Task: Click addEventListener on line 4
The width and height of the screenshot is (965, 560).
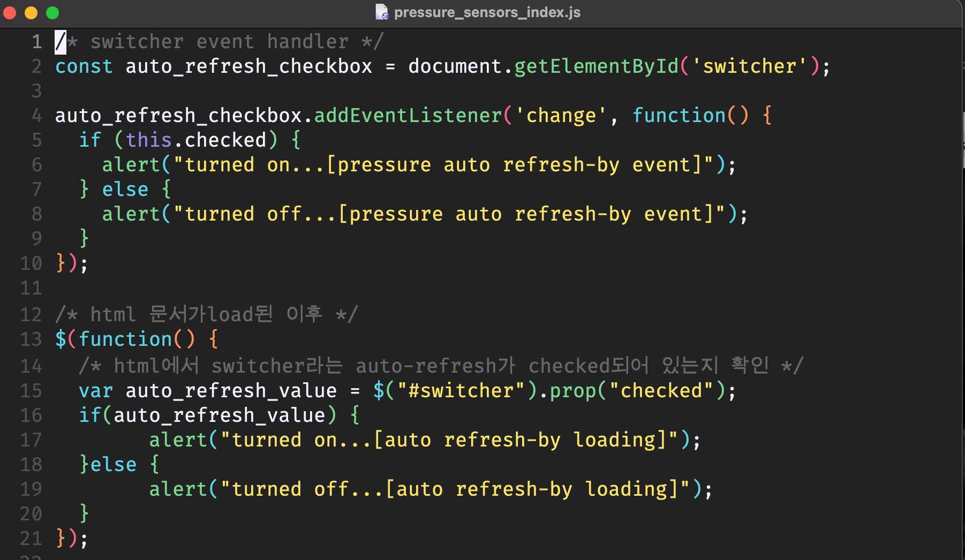Action: click(408, 116)
